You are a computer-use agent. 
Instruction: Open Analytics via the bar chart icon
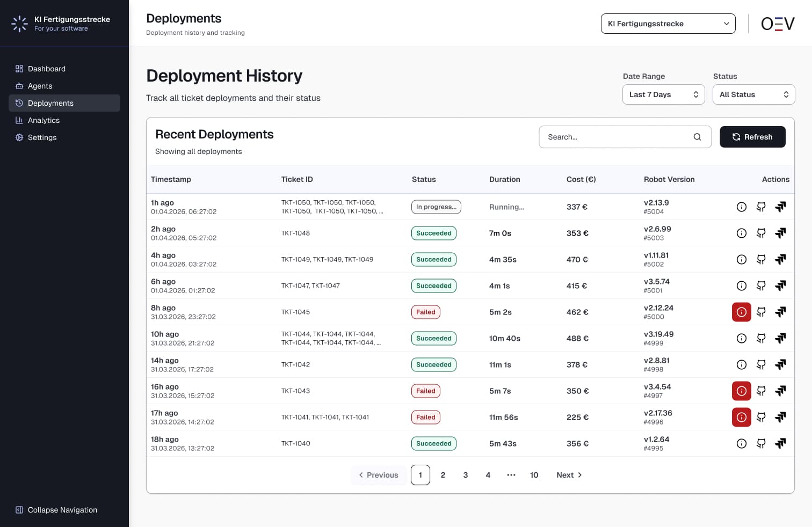19,120
